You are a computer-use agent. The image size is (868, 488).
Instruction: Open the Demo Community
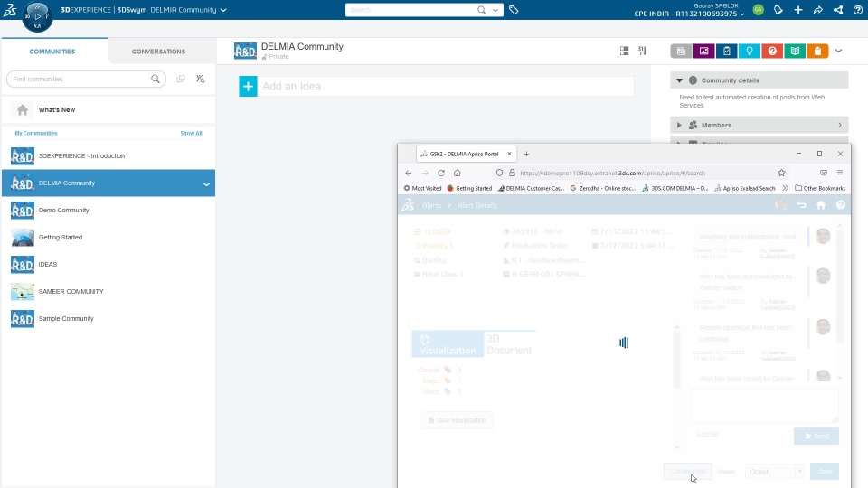(x=108, y=211)
